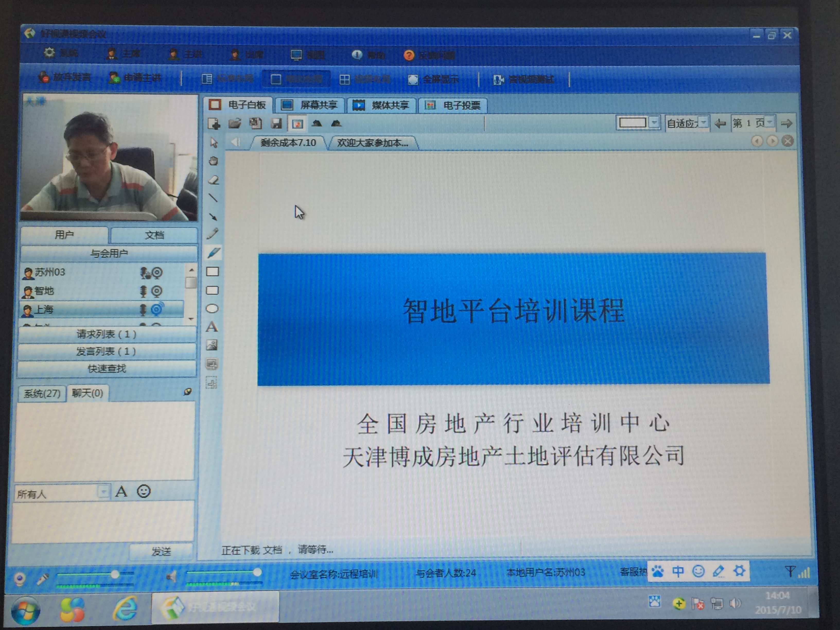This screenshot has height=630, width=840.
Task: Switch to the 系统(27) messages tab
Action: coord(42,393)
